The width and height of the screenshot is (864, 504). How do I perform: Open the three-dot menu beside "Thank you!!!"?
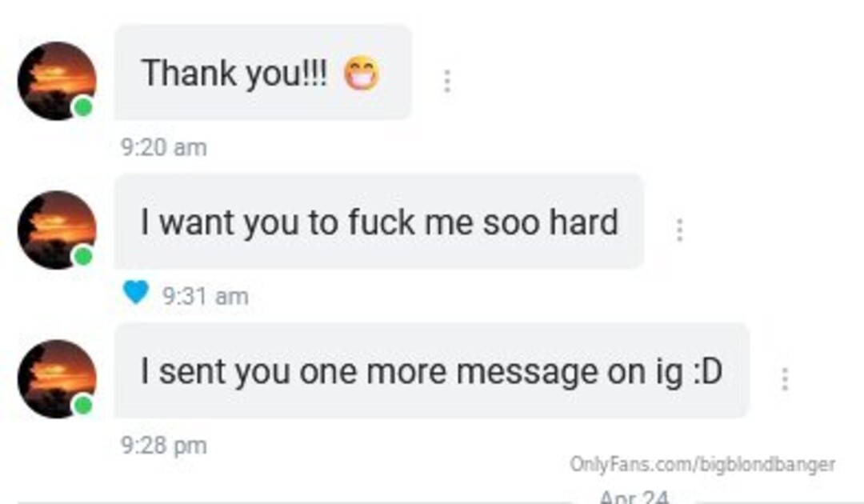tap(447, 81)
